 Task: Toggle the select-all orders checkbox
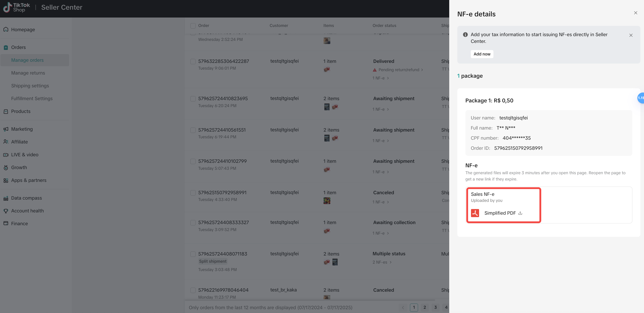click(193, 26)
